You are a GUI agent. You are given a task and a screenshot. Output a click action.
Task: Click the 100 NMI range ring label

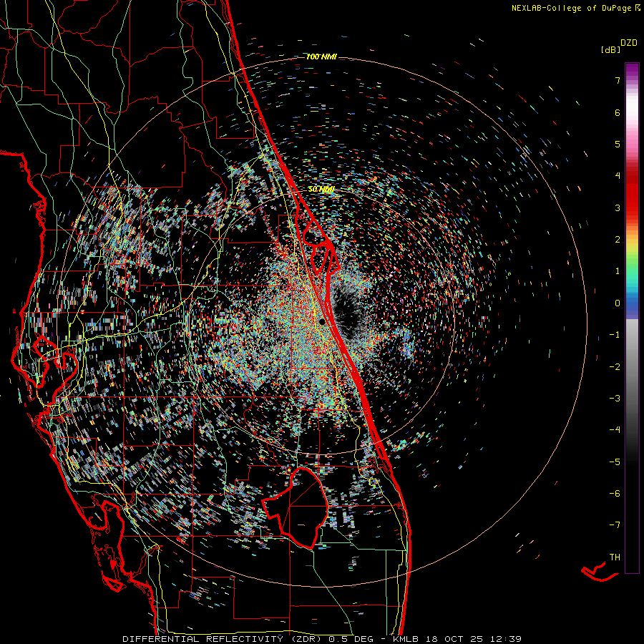coord(321,57)
